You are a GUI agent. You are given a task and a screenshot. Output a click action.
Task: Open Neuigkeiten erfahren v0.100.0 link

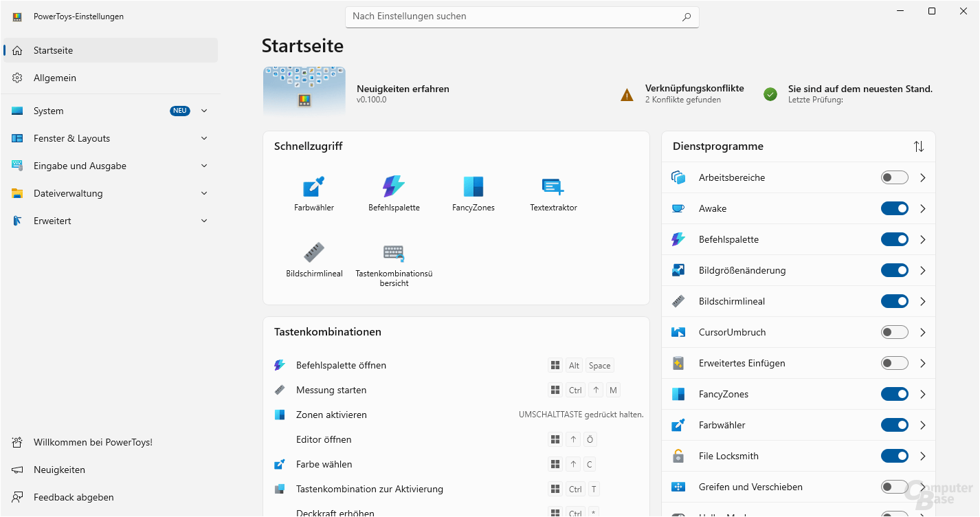pyautogui.click(x=403, y=93)
